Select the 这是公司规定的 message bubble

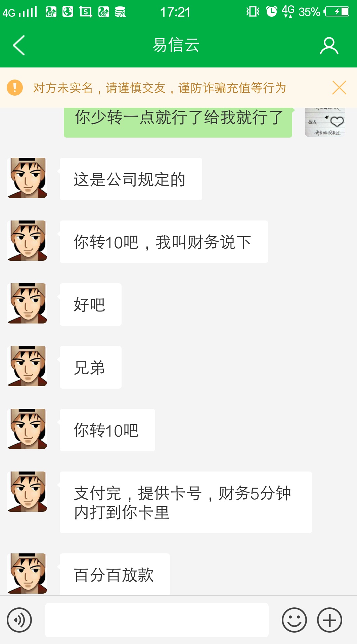131,179
